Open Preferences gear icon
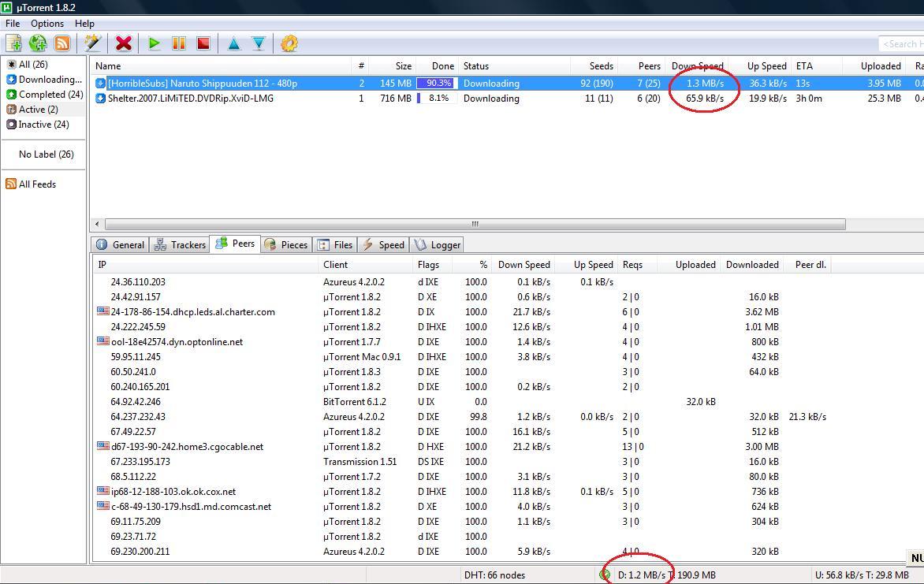The width and height of the screenshot is (924, 584). [x=289, y=43]
